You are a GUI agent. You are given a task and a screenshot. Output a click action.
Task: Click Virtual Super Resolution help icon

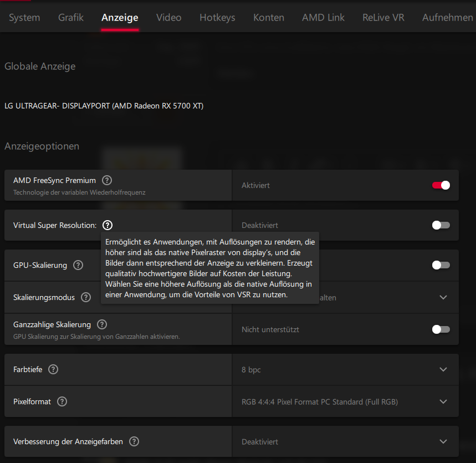pyautogui.click(x=108, y=225)
